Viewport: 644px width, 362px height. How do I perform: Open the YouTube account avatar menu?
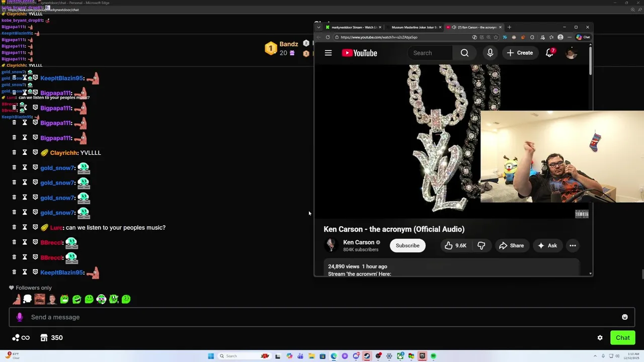coord(571,53)
